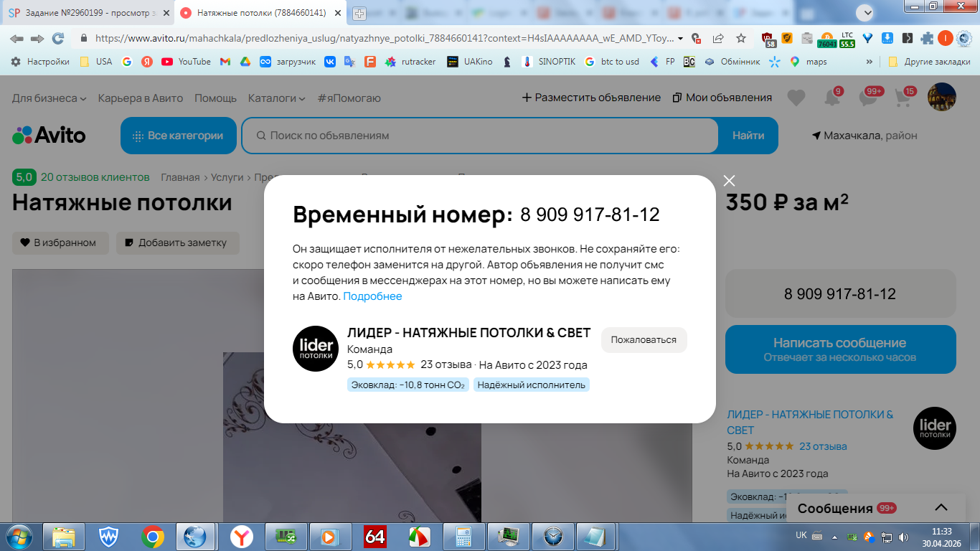Reload the current page
The height and width of the screenshot is (551, 980).
click(x=58, y=38)
